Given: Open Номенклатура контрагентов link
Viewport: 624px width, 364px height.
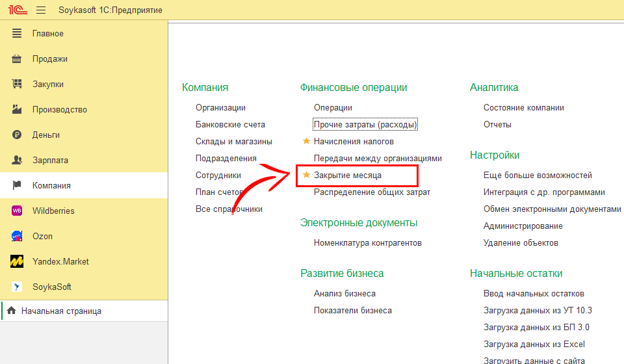Looking at the screenshot, I should click(367, 243).
